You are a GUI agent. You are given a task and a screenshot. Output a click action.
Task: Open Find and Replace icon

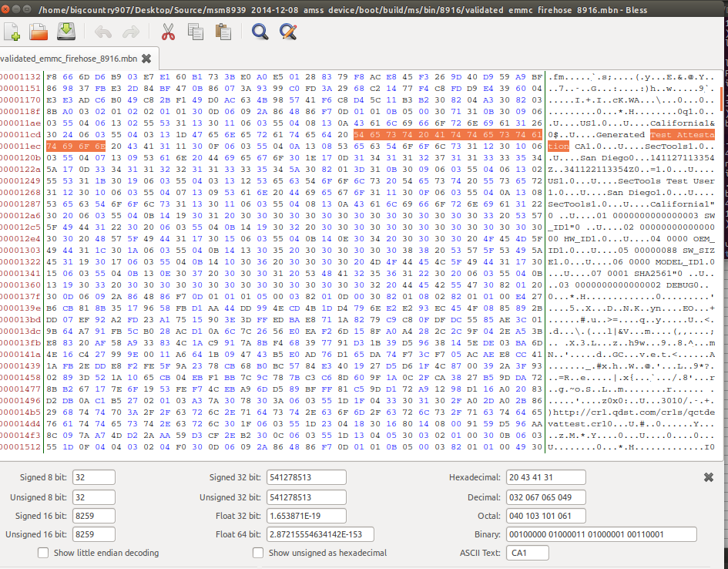tap(288, 32)
